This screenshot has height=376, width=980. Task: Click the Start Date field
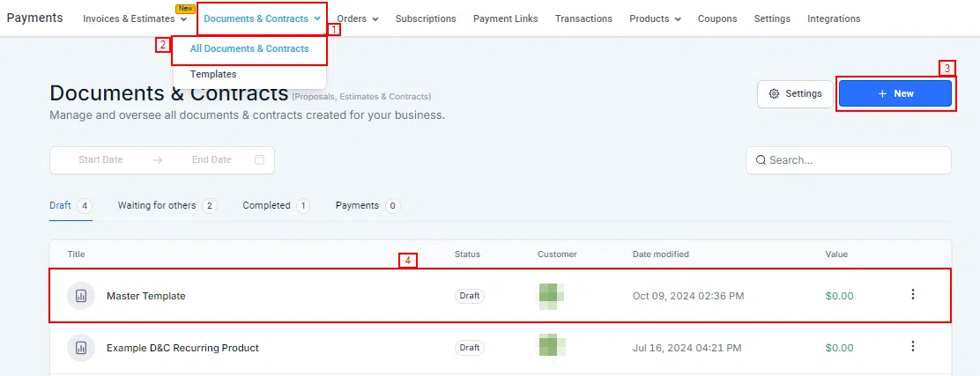coord(100,160)
